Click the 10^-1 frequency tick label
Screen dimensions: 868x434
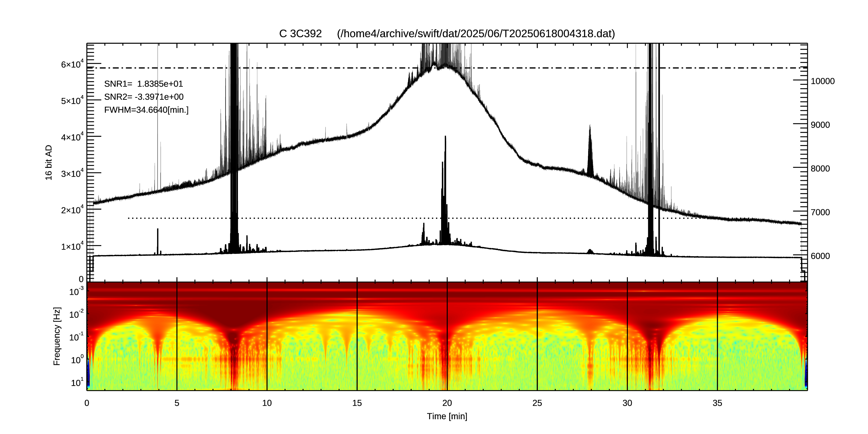tap(76, 337)
